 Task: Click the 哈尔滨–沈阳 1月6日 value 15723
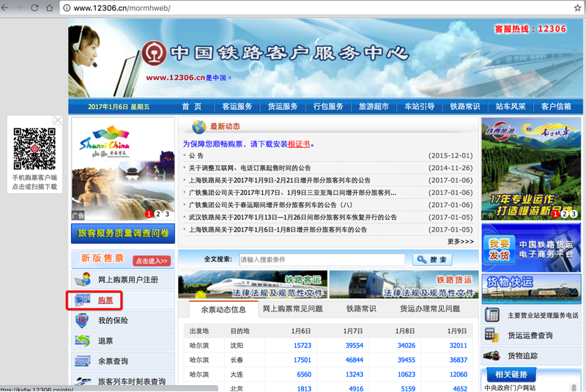pyautogui.click(x=302, y=345)
